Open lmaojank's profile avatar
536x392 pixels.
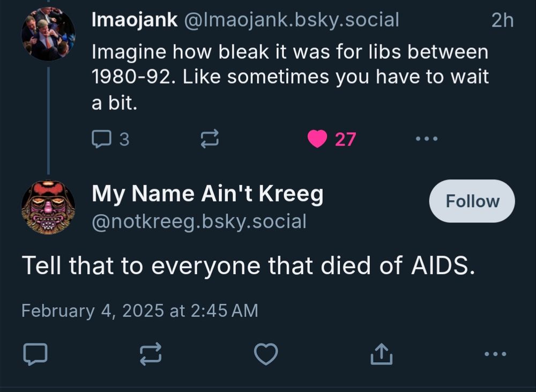[48, 34]
